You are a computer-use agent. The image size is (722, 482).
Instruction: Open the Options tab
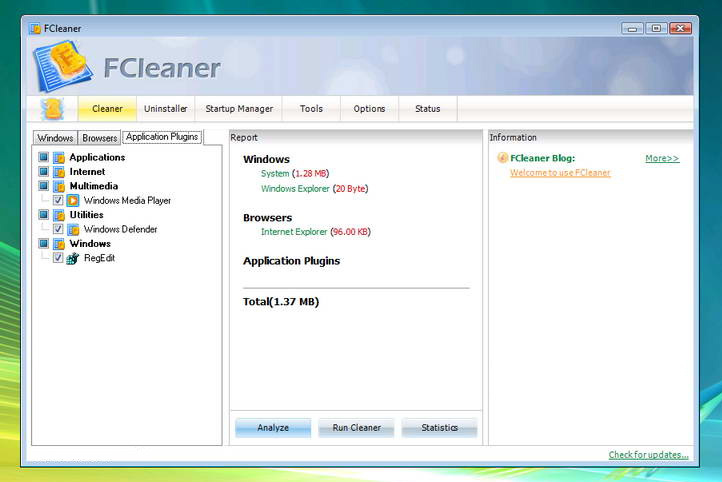tap(369, 109)
